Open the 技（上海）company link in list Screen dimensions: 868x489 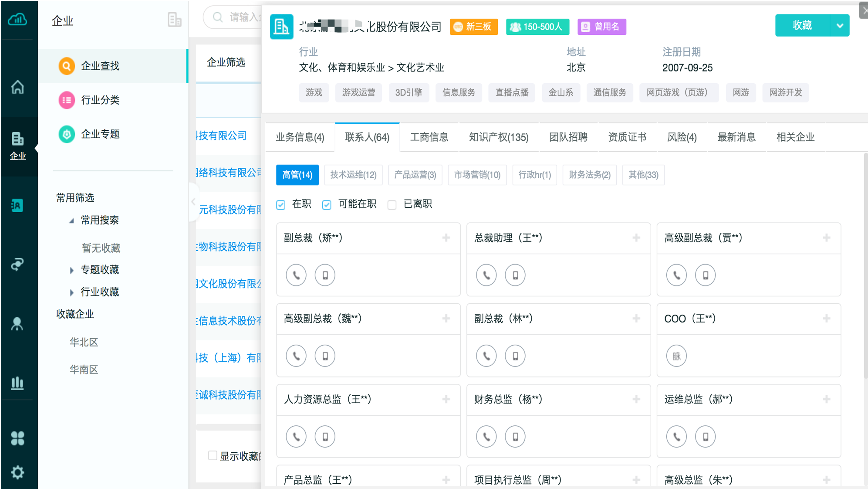pyautogui.click(x=229, y=358)
